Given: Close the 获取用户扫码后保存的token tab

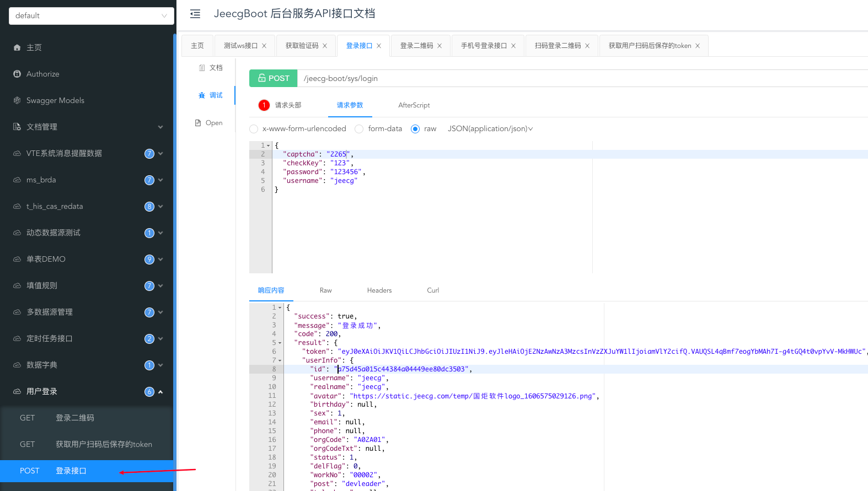Looking at the screenshot, I should [698, 46].
